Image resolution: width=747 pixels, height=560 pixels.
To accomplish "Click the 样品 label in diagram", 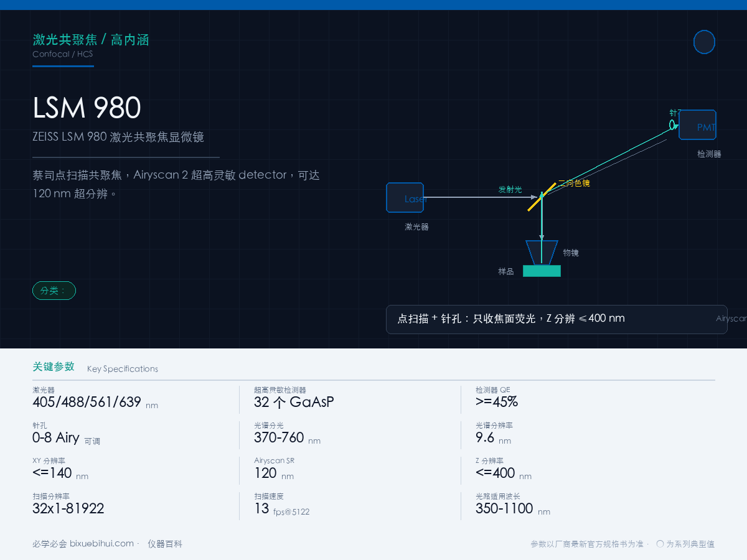I will pos(506,271).
